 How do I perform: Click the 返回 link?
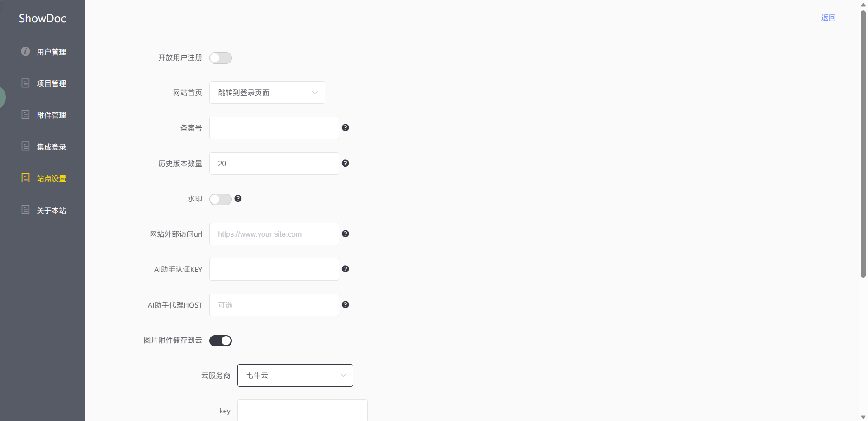[x=828, y=18]
